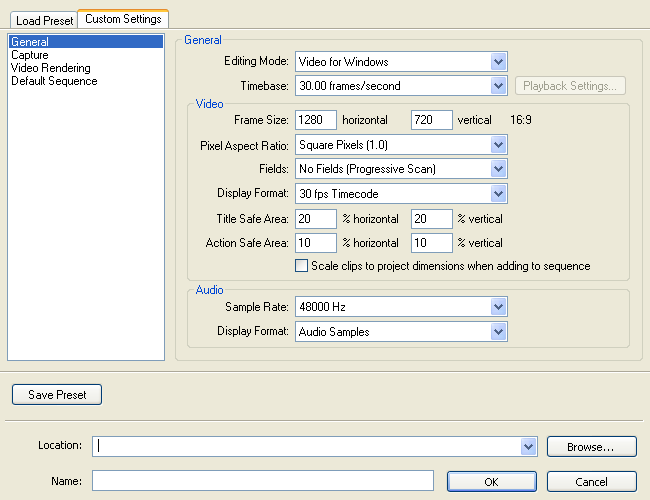The height and width of the screenshot is (500, 650).
Task: Click the Audio group heading
Action: coord(209,290)
